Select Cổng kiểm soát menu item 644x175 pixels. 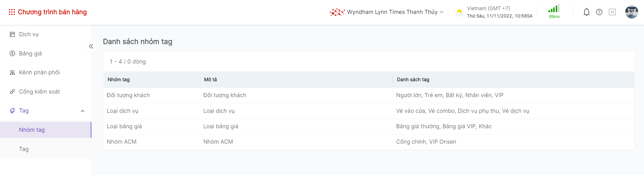tap(39, 92)
